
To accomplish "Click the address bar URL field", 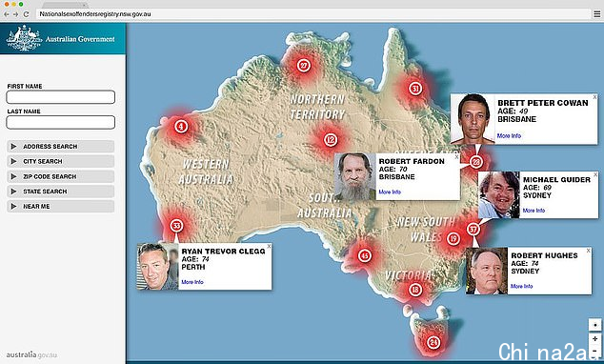I will [x=312, y=14].
